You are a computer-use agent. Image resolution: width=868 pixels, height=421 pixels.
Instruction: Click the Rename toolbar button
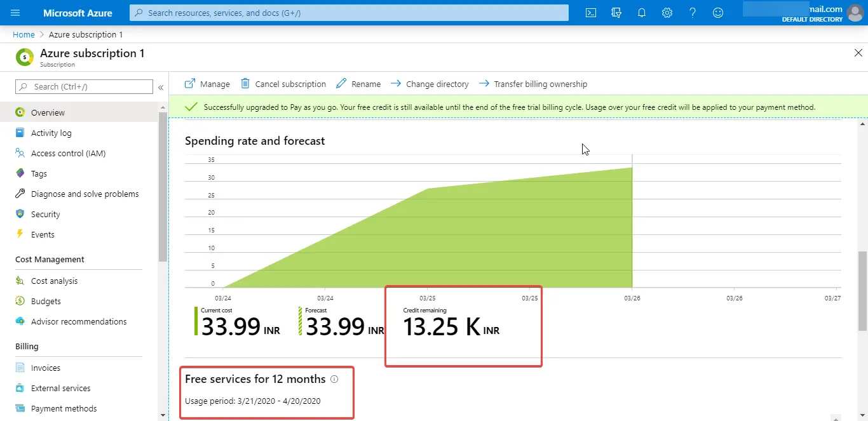(358, 84)
